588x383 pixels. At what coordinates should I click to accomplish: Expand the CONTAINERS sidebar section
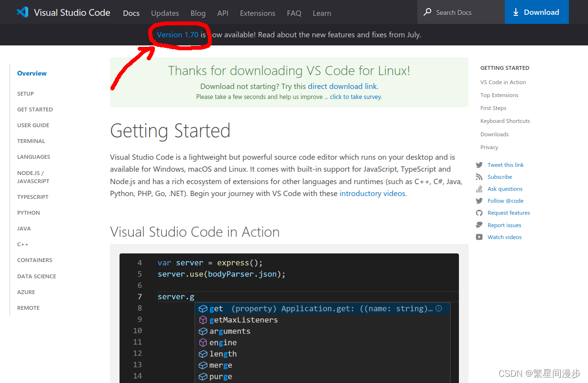click(x=35, y=260)
